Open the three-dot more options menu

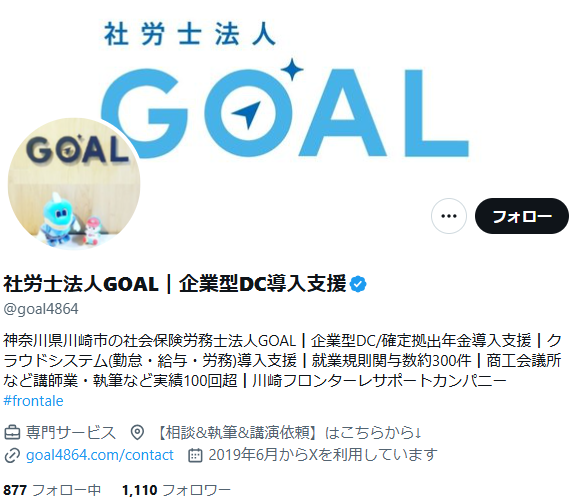449,216
